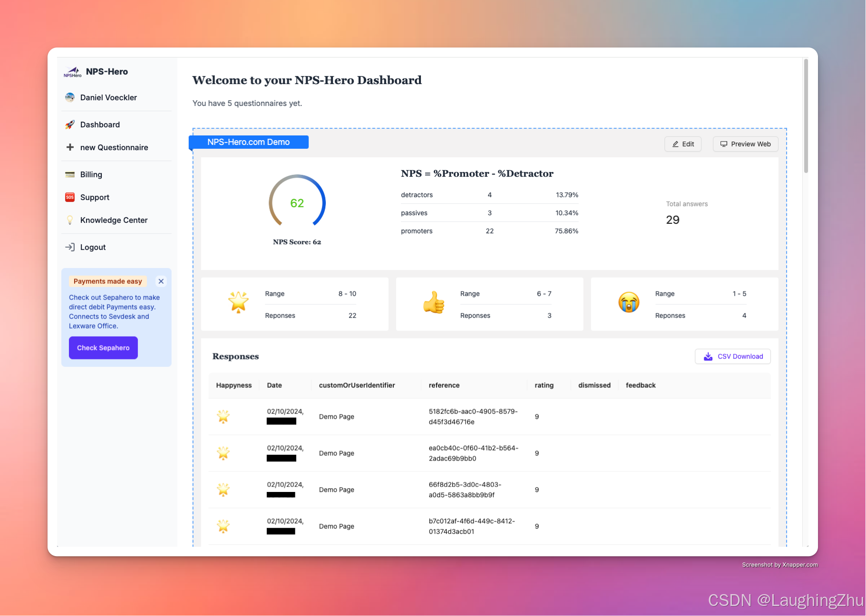Click the pencil icon on Edit button
Image resolution: width=866 pixels, height=616 pixels.
tap(675, 144)
